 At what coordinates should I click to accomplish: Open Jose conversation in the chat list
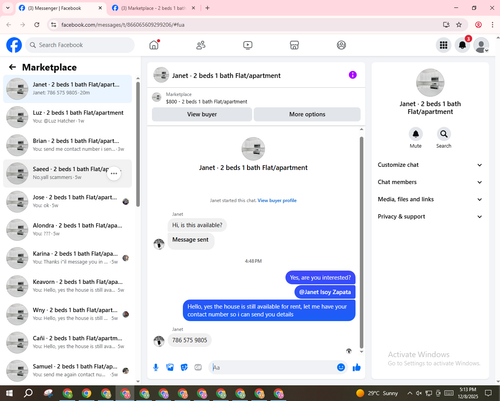click(68, 201)
